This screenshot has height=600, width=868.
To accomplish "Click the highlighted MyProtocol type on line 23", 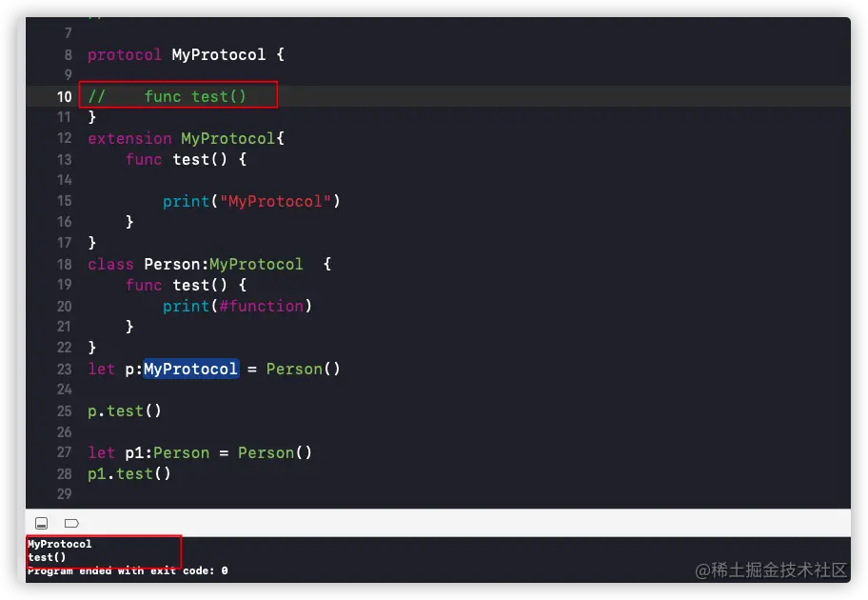I will (x=191, y=369).
